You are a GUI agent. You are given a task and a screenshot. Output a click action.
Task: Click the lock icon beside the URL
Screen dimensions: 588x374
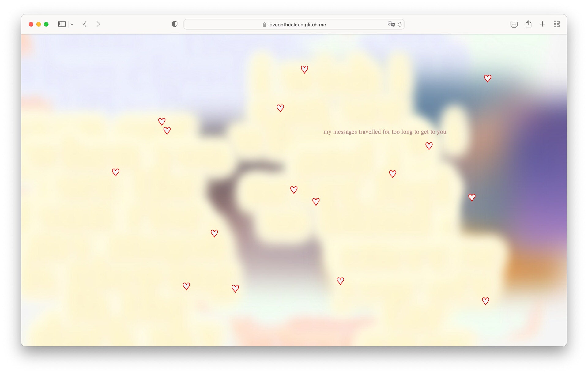[x=264, y=25]
